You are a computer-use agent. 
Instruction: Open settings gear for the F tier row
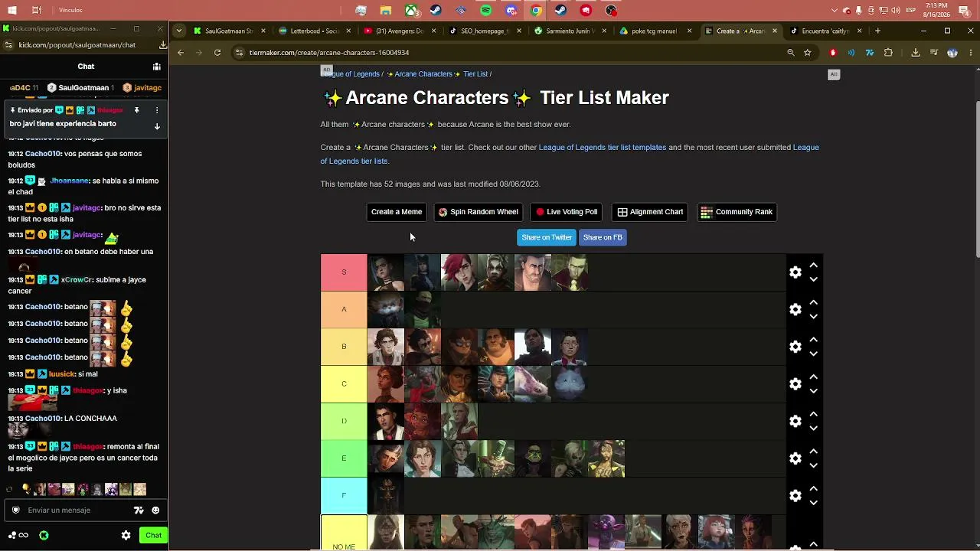(795, 496)
